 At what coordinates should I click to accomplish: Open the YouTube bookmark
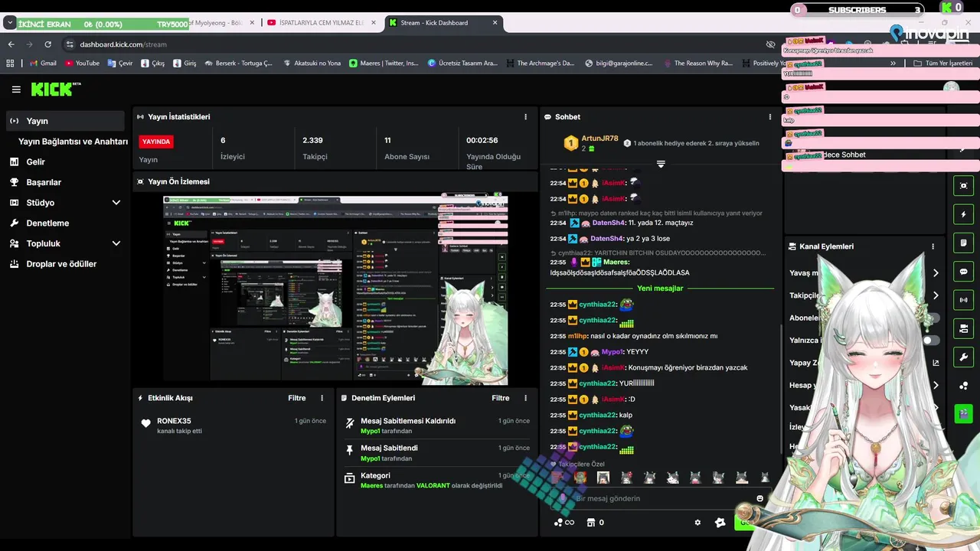[x=83, y=64]
